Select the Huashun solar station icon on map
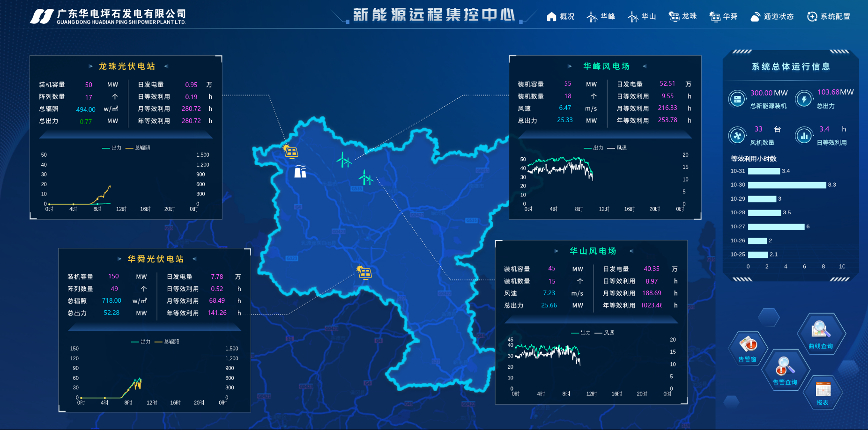Screen dimensions: 868x430 [x=364, y=272]
